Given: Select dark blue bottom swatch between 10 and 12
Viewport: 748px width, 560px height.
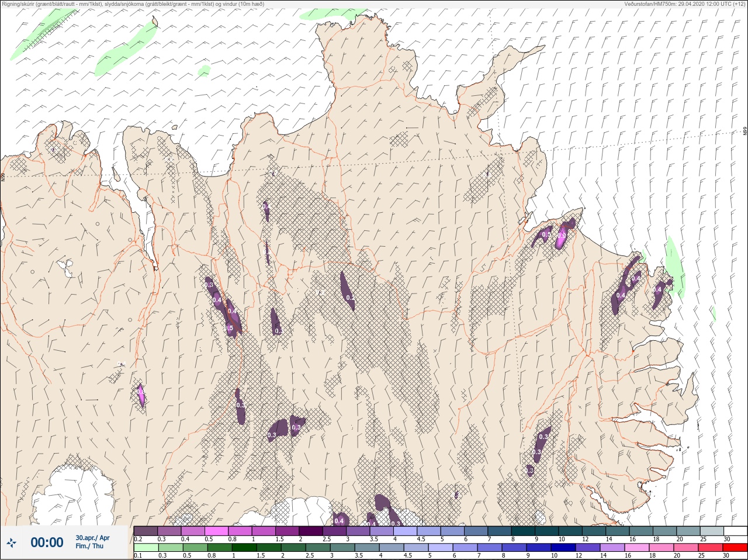Looking at the screenshot, I should pos(563,548).
